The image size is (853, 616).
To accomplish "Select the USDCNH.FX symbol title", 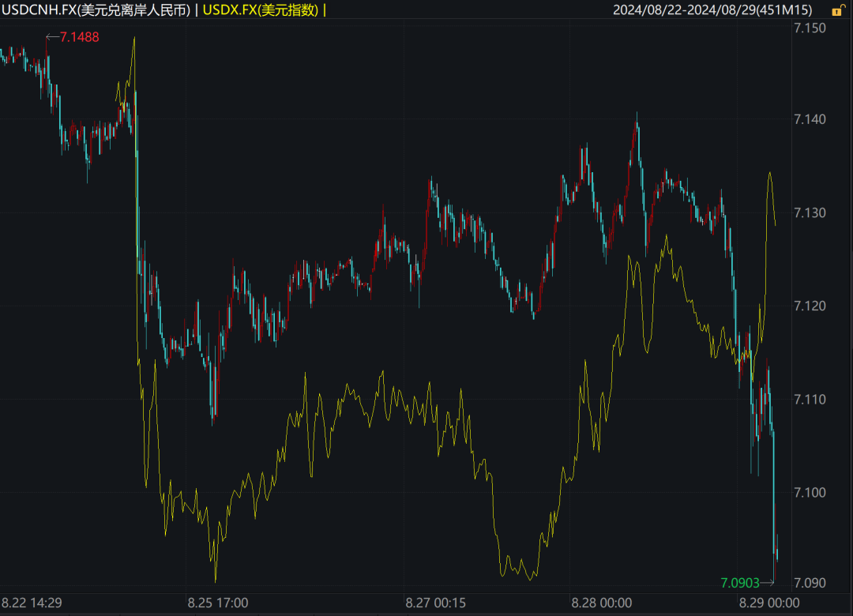I will [x=96, y=10].
